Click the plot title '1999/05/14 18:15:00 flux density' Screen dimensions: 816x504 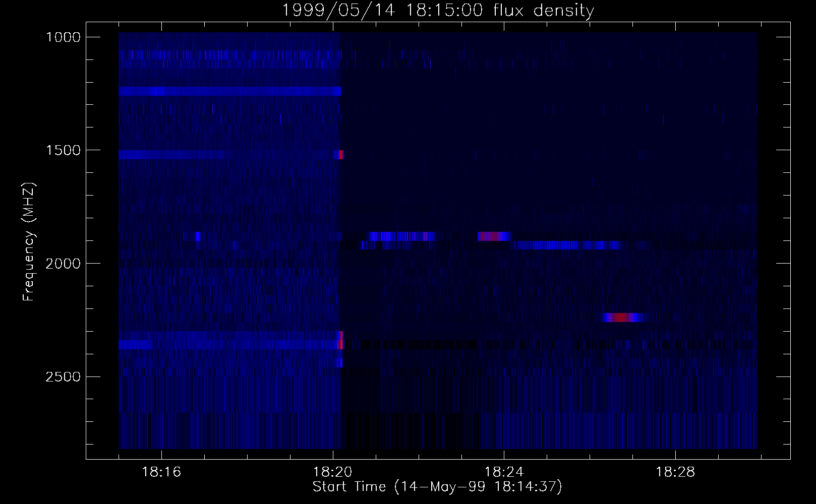tap(437, 10)
